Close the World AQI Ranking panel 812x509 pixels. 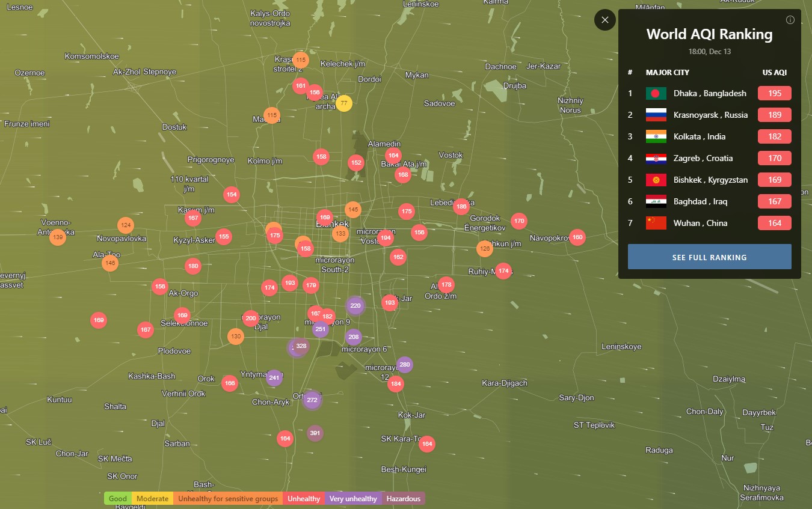[605, 20]
